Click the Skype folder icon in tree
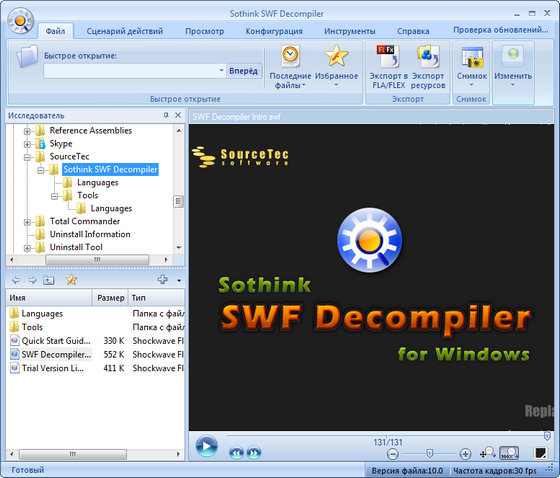560x478 pixels. tap(40, 144)
